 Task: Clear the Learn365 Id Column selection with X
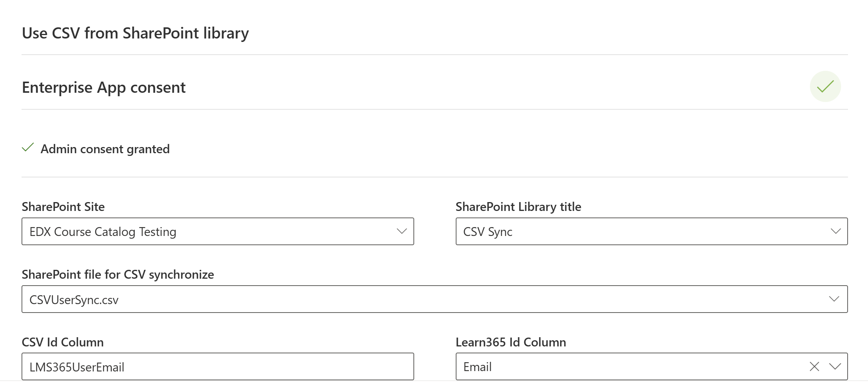[814, 366]
